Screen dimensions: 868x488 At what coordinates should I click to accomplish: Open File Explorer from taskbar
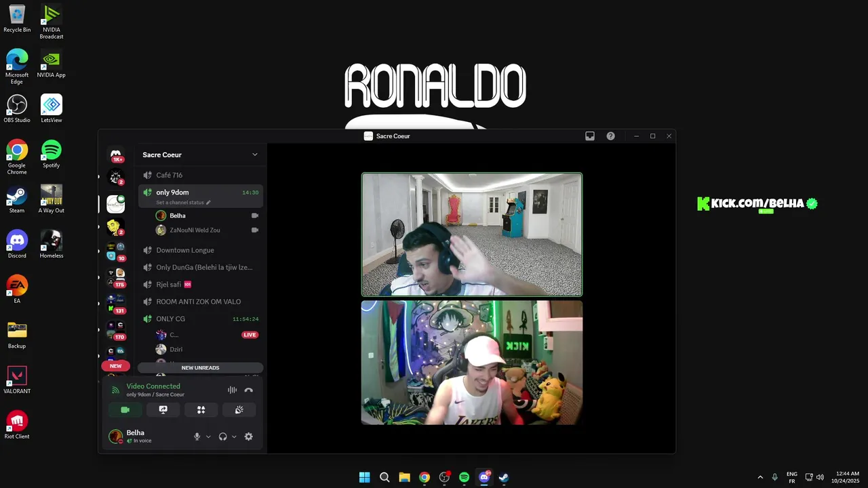coord(404,477)
